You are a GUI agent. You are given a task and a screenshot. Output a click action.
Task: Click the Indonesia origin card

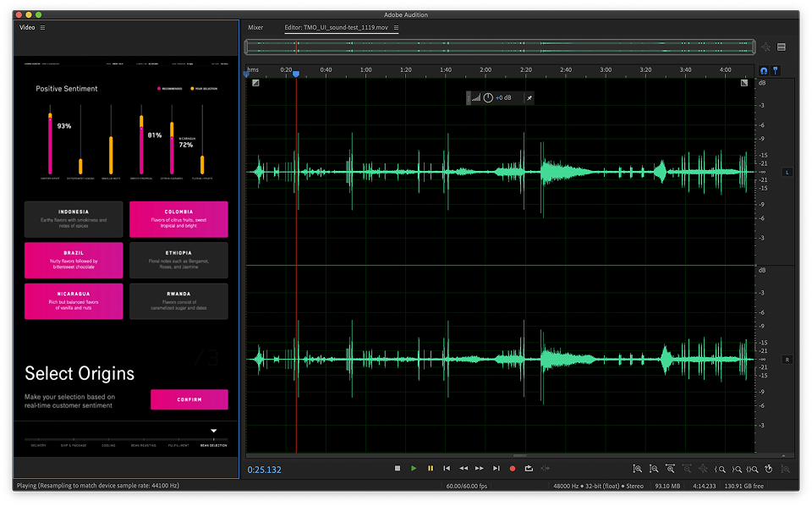click(x=74, y=220)
